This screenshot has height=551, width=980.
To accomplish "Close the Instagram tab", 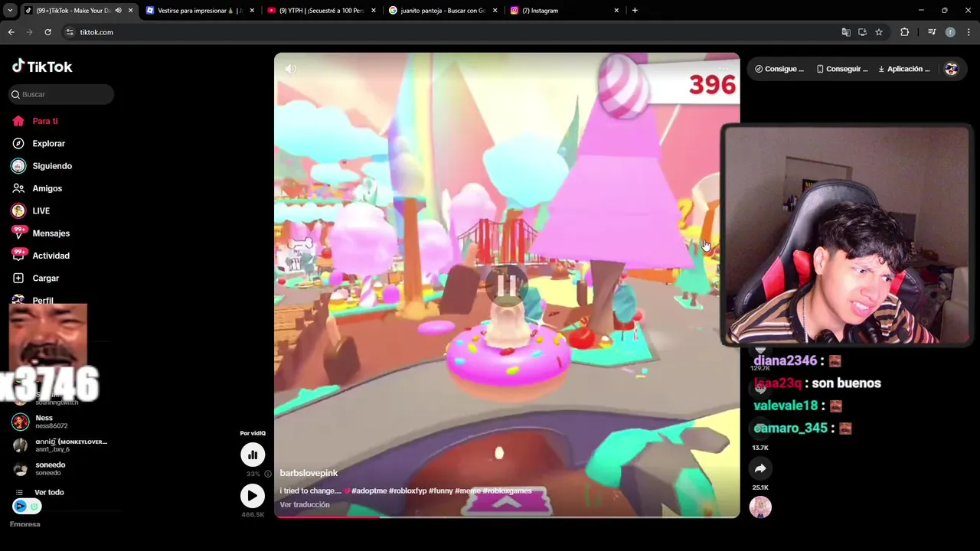I will [x=616, y=11].
